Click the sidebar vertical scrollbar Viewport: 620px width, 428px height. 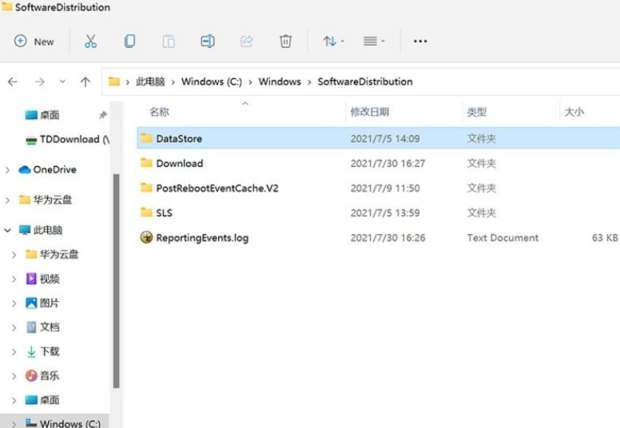tap(116, 281)
